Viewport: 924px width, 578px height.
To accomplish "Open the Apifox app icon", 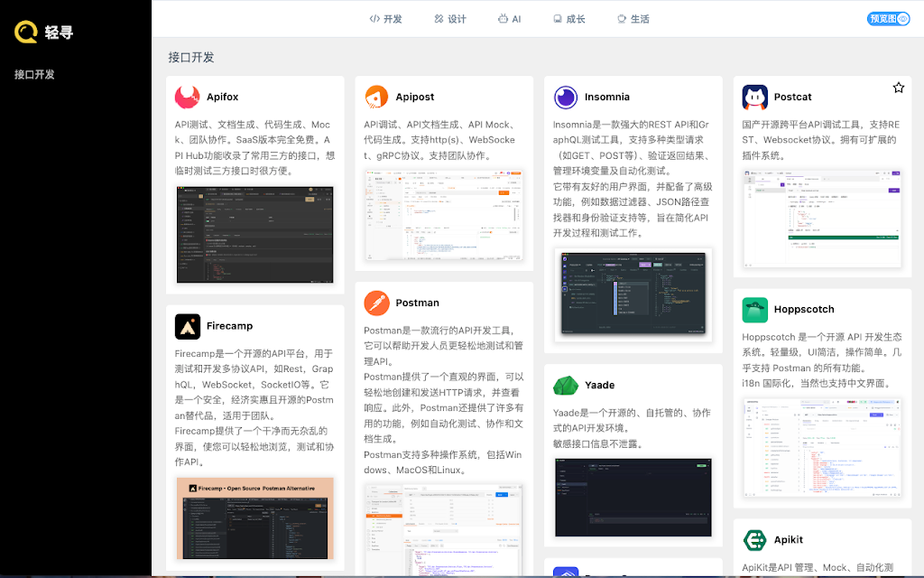I will pos(188,97).
